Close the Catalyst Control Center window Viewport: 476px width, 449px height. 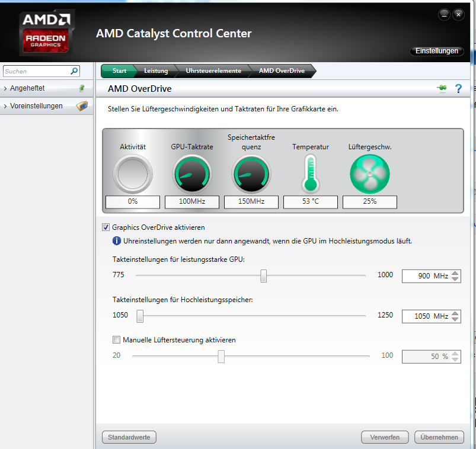click(x=458, y=15)
